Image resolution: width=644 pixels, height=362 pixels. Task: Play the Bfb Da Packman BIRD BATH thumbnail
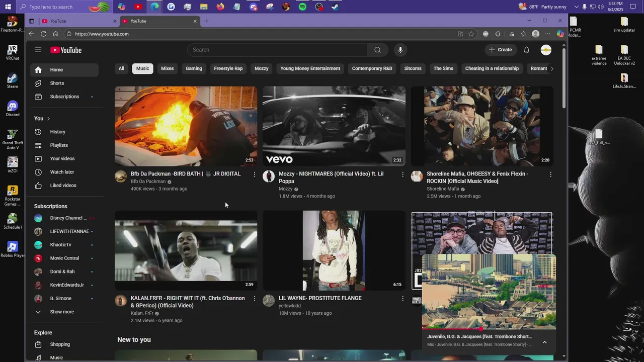[x=186, y=126]
